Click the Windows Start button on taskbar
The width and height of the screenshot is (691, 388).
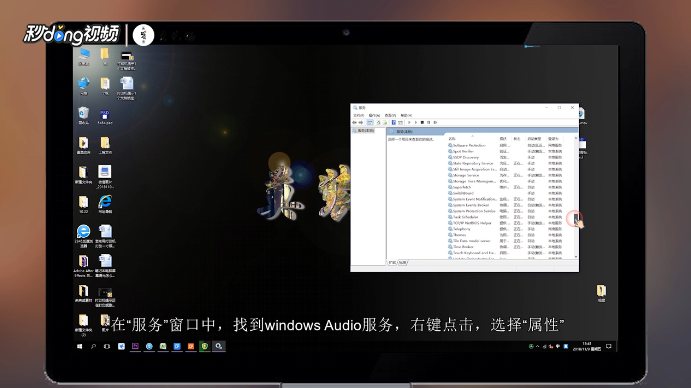80,347
